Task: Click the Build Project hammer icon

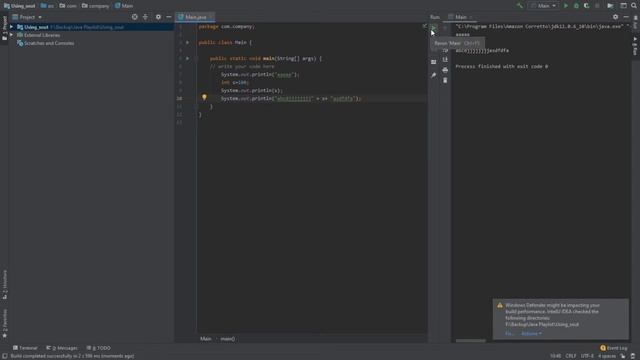Action: click(x=519, y=6)
